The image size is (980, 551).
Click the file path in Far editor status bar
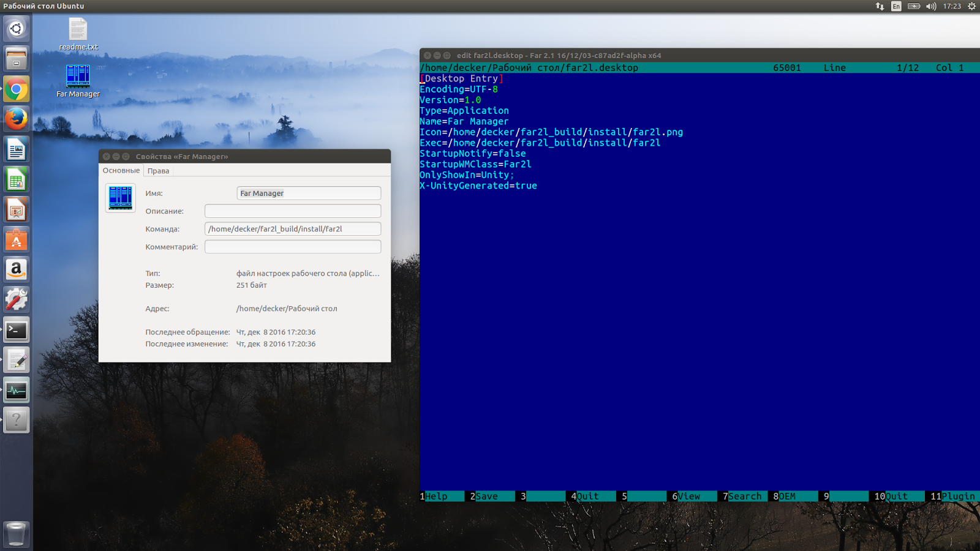[x=529, y=68]
